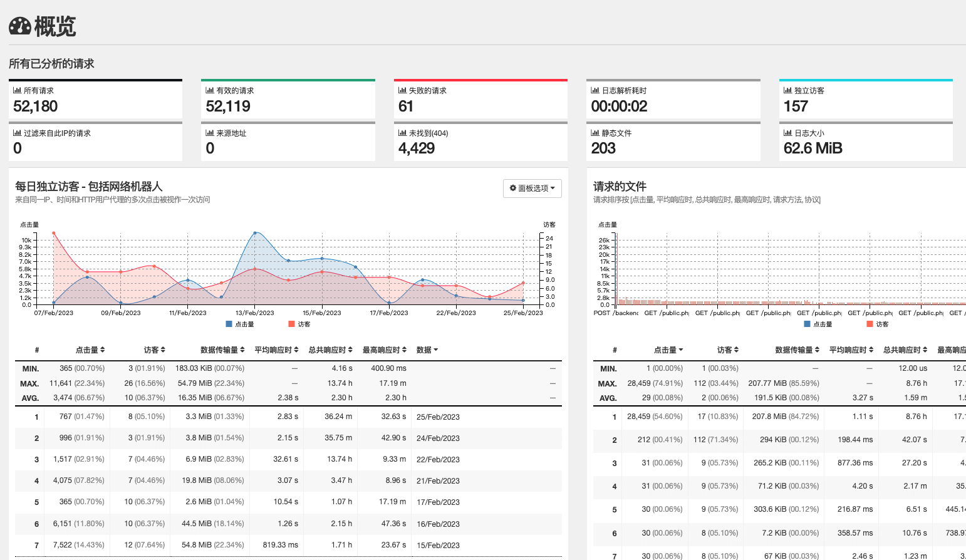Click the hits peak point above 13/Feb/2023

(255, 233)
